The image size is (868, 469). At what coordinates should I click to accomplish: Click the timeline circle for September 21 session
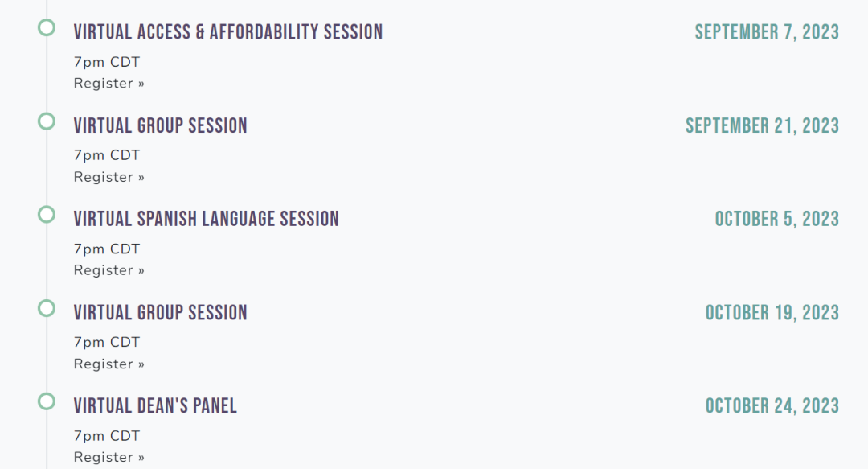tap(47, 121)
